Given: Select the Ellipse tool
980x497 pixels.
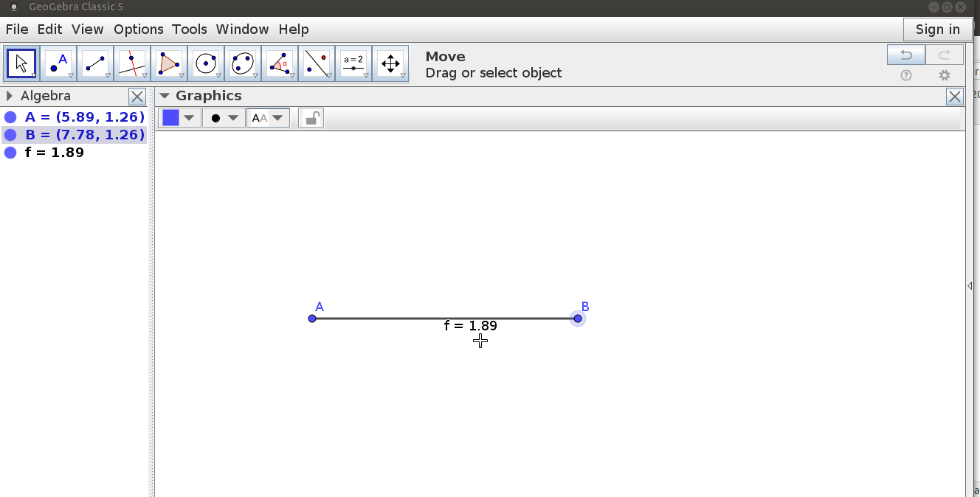Looking at the screenshot, I should [x=243, y=64].
